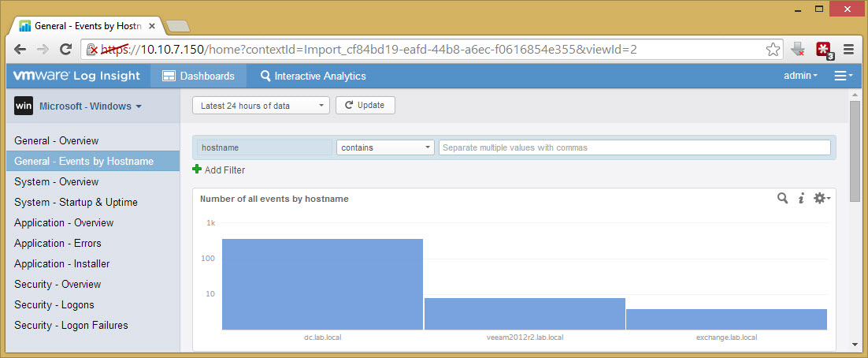Open Latest 24 hours of data dropdown
Image resolution: width=868 pixels, height=358 pixels.
[x=261, y=106]
